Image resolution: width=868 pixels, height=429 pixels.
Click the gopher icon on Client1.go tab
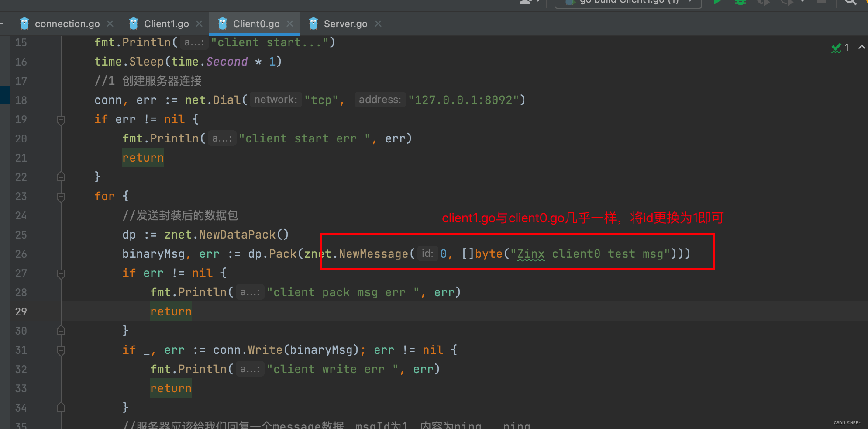coord(134,24)
